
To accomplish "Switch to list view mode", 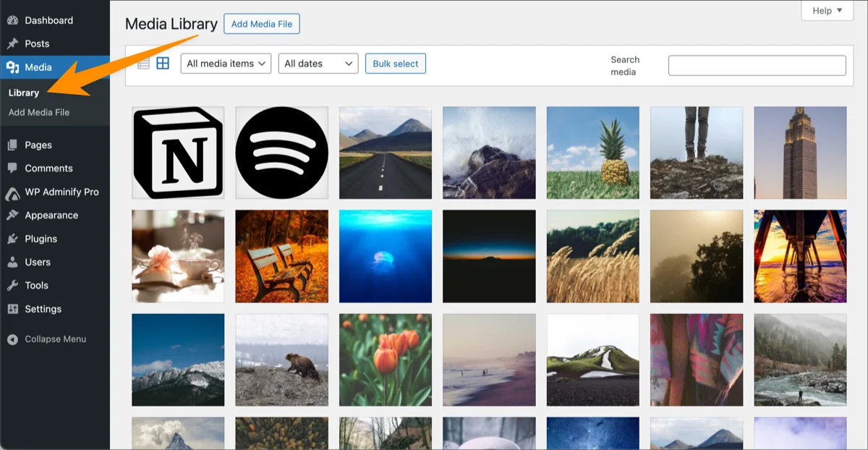I will click(x=143, y=64).
